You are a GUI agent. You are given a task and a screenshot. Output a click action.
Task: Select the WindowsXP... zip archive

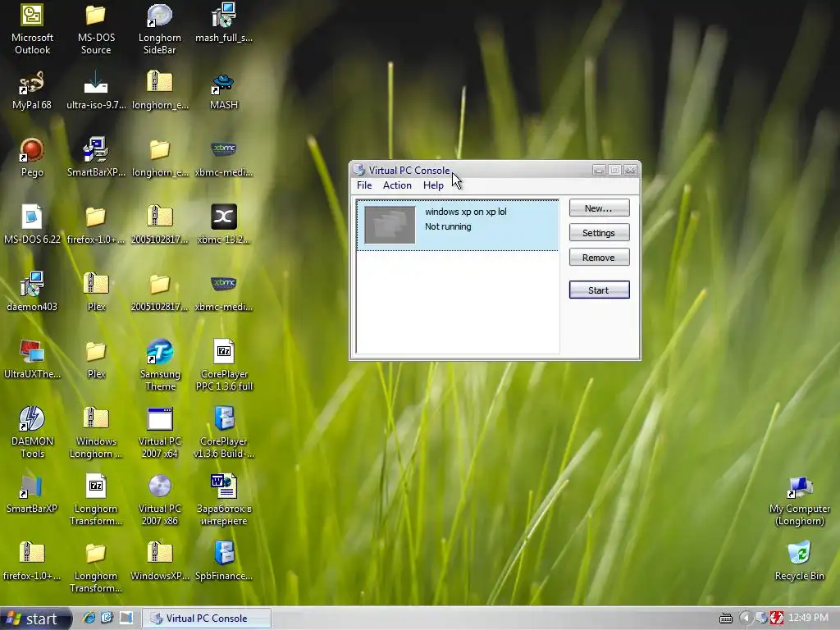(160, 561)
